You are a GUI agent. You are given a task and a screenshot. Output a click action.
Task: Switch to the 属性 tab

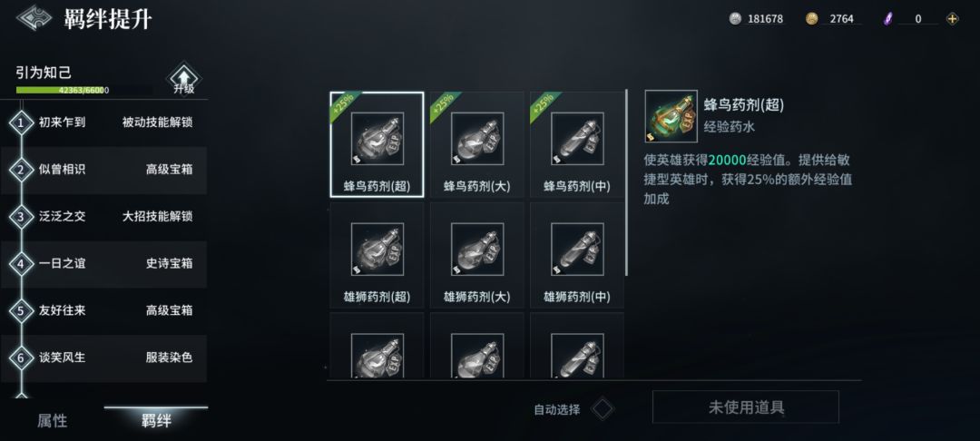coord(52,421)
